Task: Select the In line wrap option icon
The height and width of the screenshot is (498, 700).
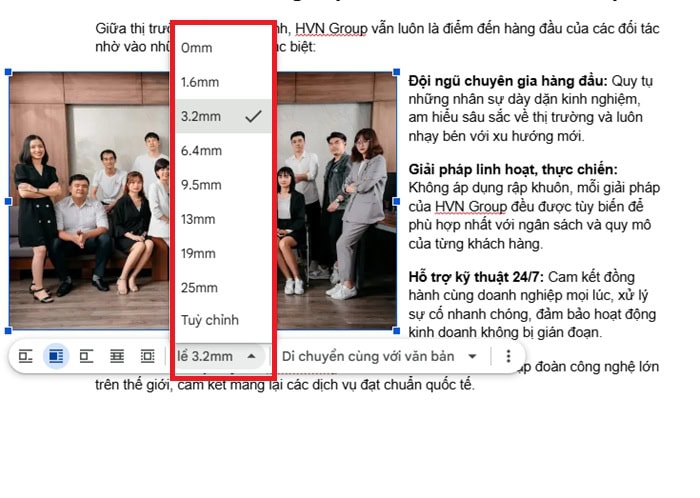Action: (x=25, y=356)
